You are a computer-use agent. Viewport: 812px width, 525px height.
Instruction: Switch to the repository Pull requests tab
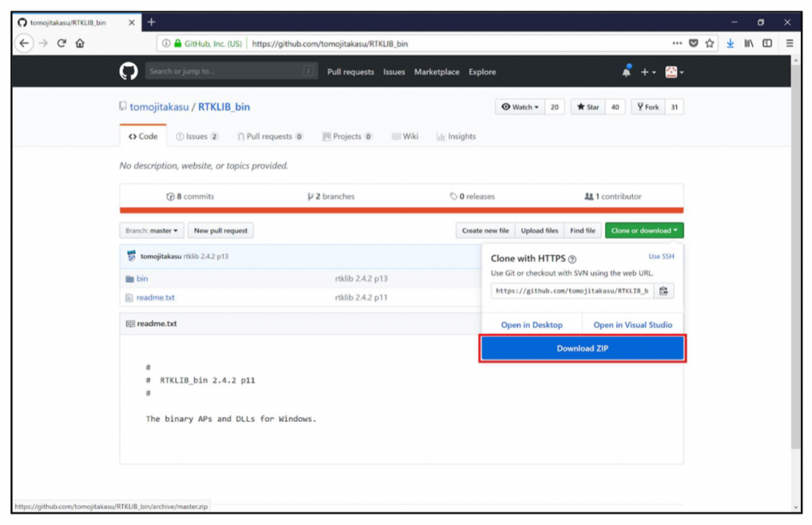point(270,136)
